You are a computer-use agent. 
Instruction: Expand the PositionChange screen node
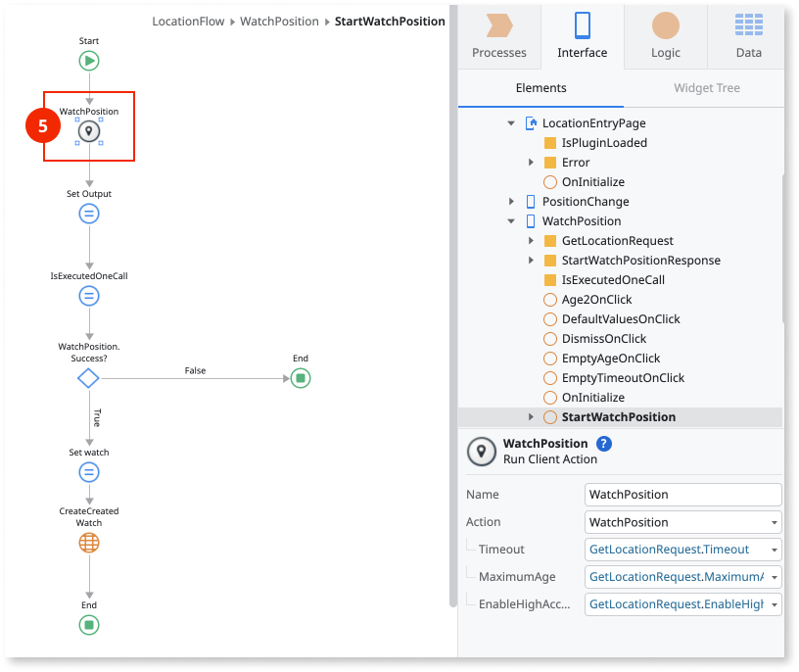(511, 202)
